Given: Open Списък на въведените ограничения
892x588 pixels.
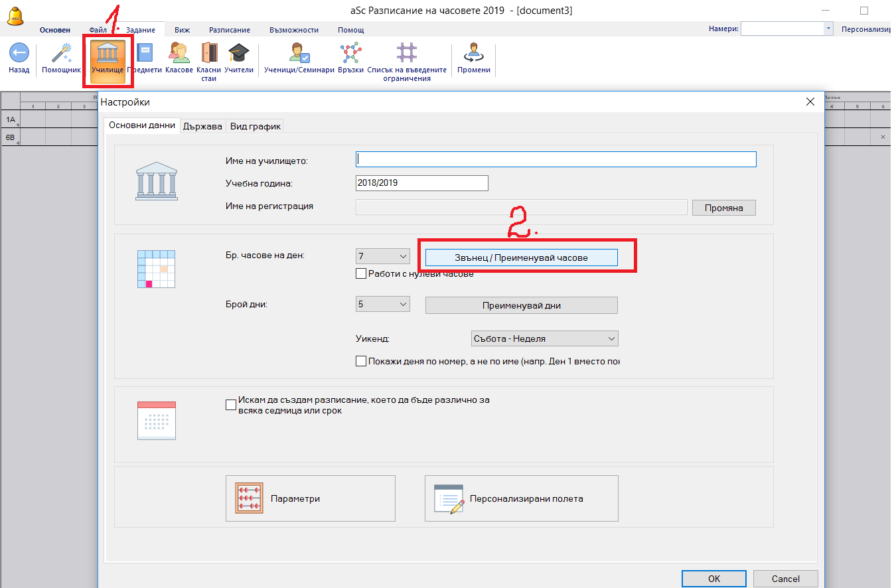Looking at the screenshot, I should tap(407, 54).
